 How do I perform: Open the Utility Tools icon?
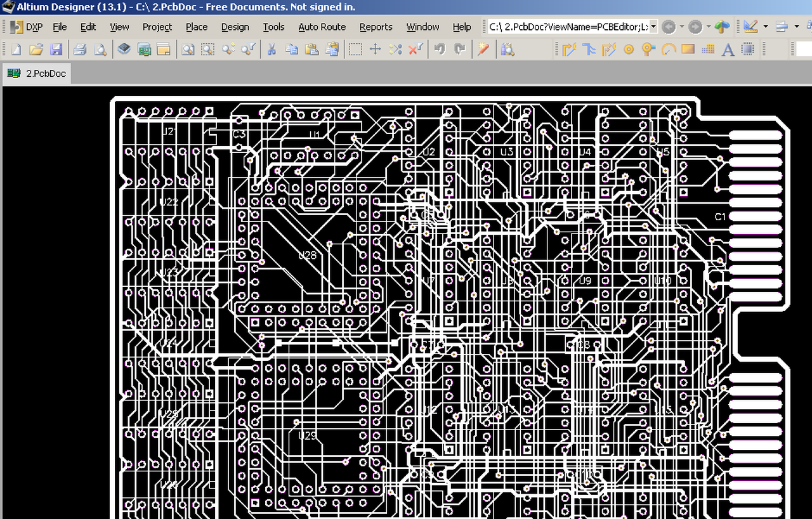750,27
